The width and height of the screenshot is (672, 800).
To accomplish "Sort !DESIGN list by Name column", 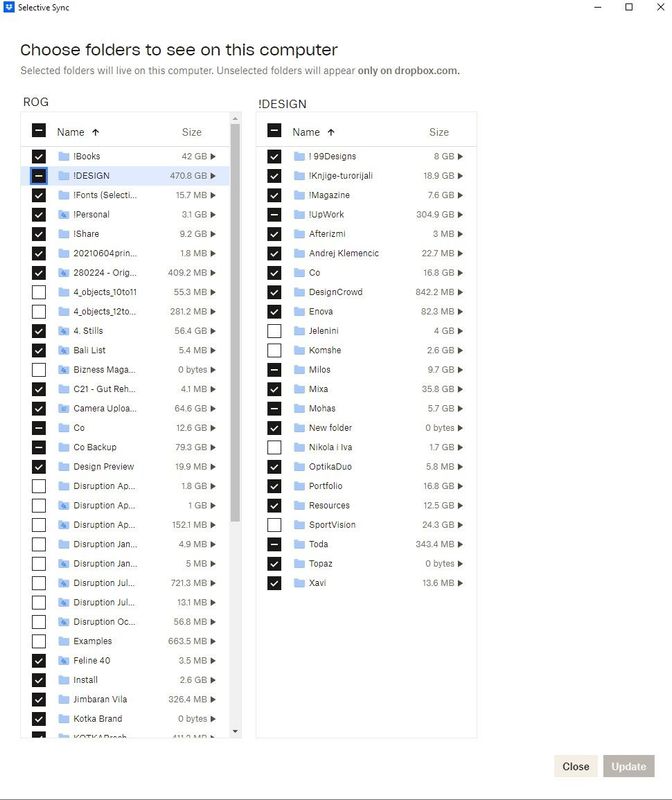I will (306, 132).
